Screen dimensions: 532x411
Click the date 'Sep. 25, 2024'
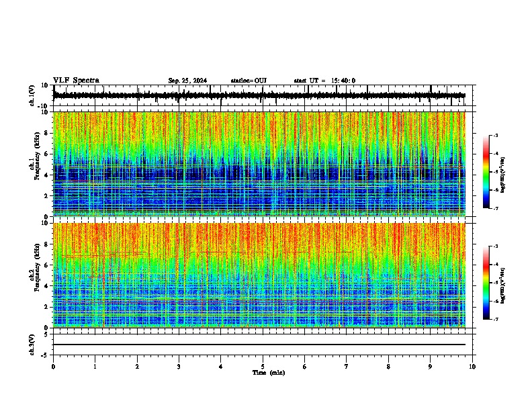coord(187,81)
